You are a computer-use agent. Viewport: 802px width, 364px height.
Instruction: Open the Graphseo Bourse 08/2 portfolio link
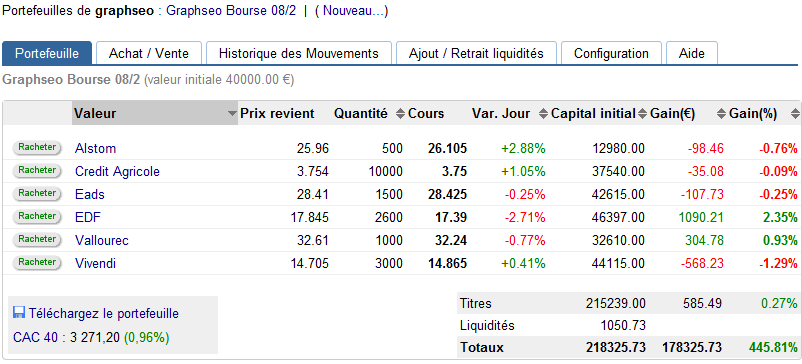(231, 11)
